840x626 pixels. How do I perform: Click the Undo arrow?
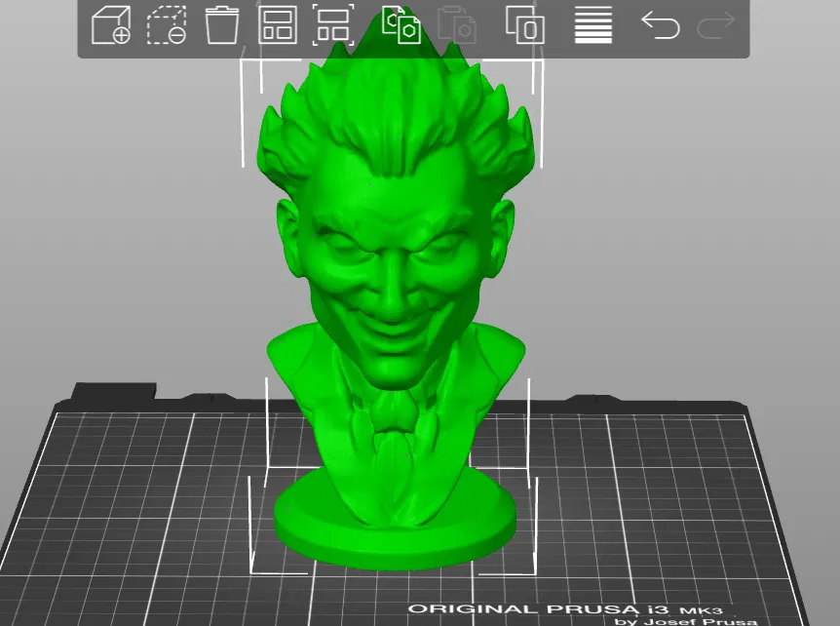pyautogui.click(x=661, y=25)
